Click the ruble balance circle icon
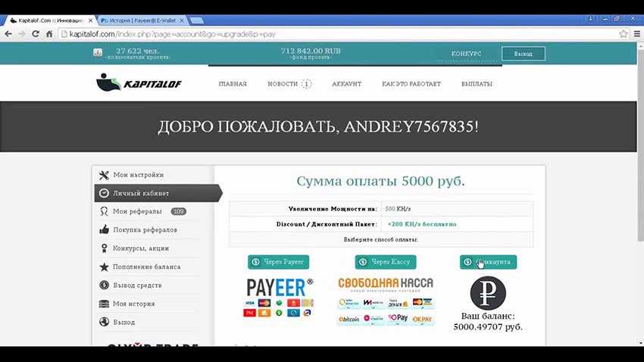644x362 pixels. click(488, 293)
